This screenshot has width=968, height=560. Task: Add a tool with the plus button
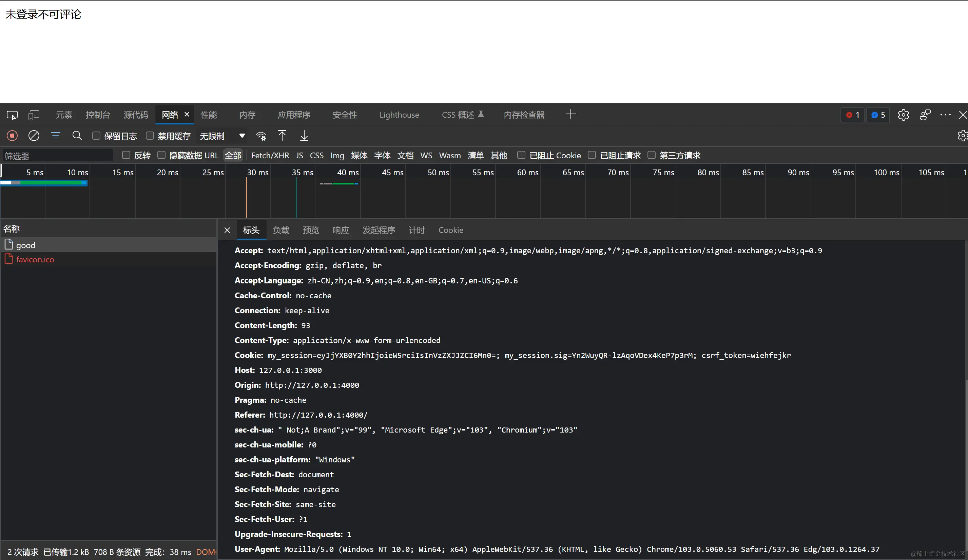click(570, 114)
